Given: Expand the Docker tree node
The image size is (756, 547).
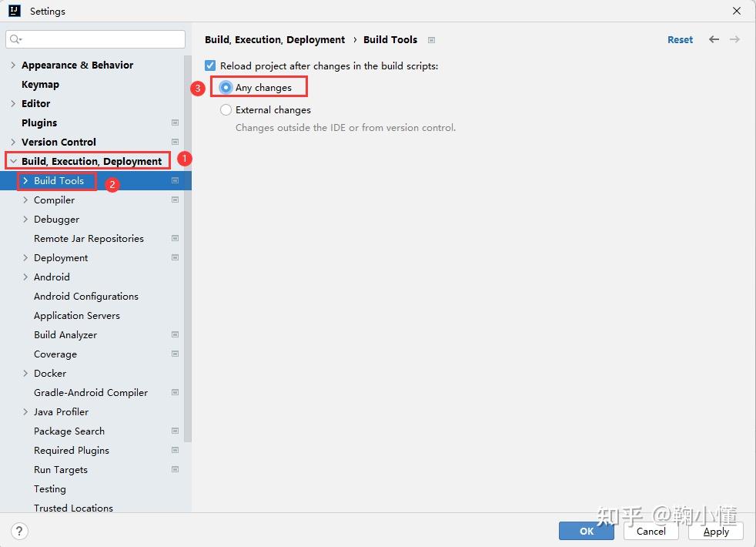Looking at the screenshot, I should 25,374.
